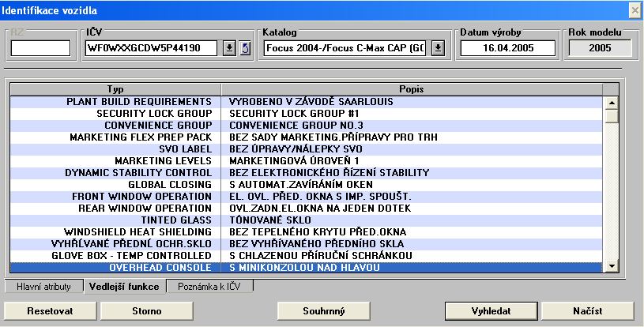Select the Vedlejší funkce tab

(x=124, y=287)
